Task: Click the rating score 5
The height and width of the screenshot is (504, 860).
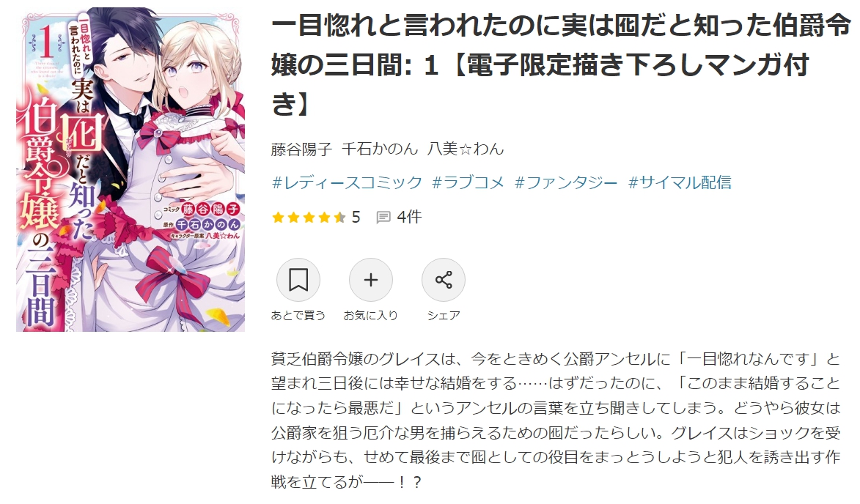Action: point(356,218)
